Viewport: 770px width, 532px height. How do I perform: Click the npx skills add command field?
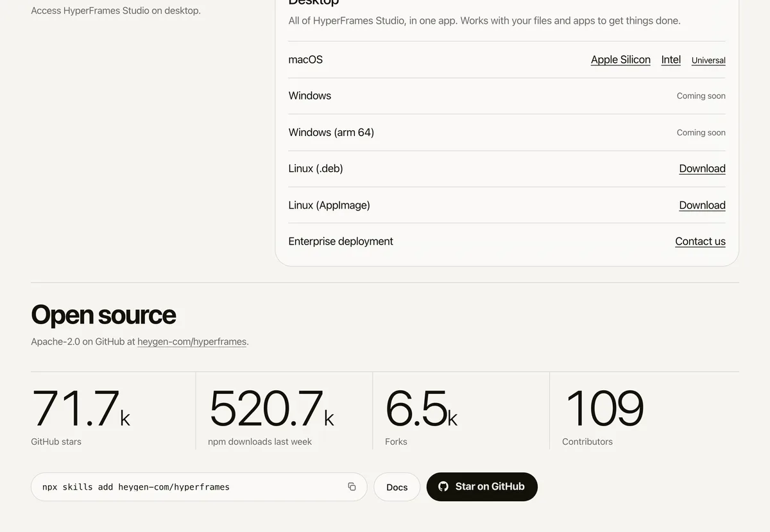[199, 487]
